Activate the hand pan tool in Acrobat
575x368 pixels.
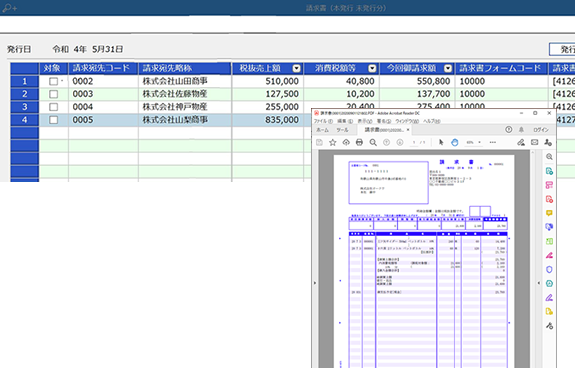click(x=455, y=142)
